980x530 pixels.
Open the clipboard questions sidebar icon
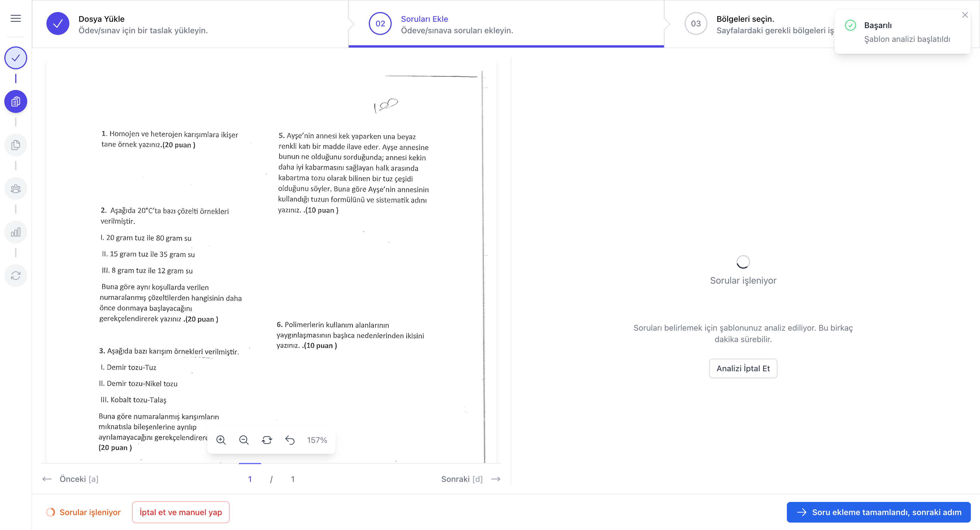click(15, 102)
